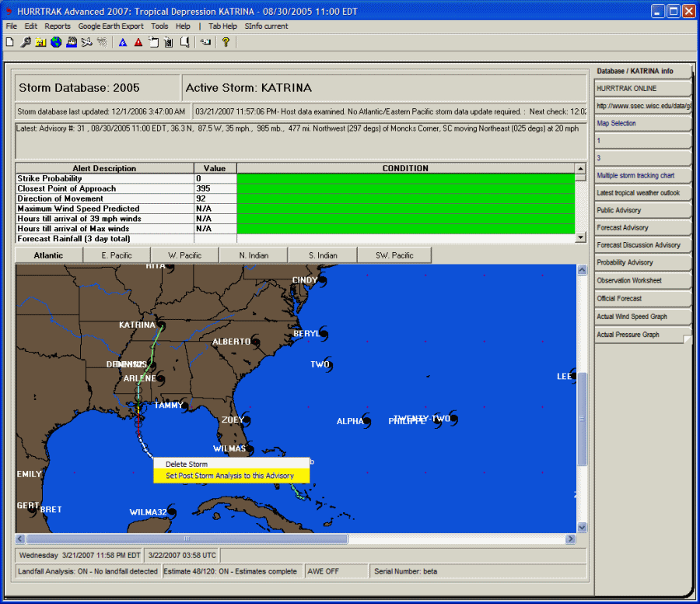The width and height of the screenshot is (700, 604).
Task: Open the Tools menu
Action: click(x=159, y=26)
